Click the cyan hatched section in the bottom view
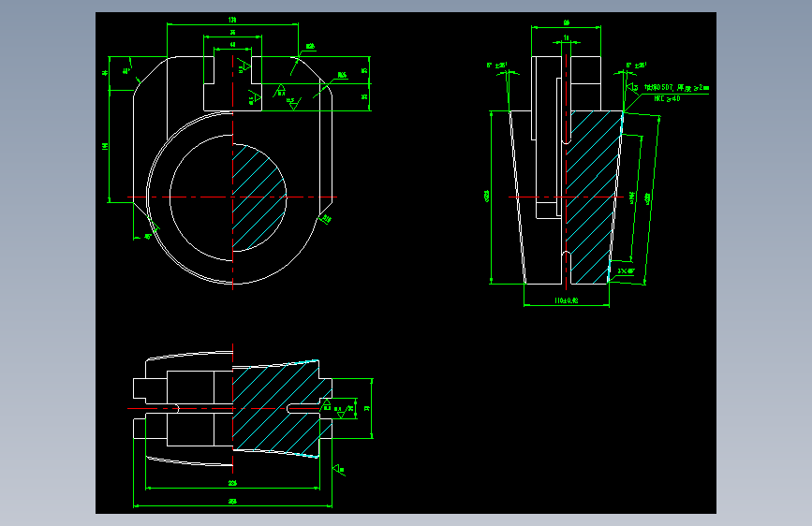Image resolution: width=812 pixels, height=526 pixels. [280, 408]
